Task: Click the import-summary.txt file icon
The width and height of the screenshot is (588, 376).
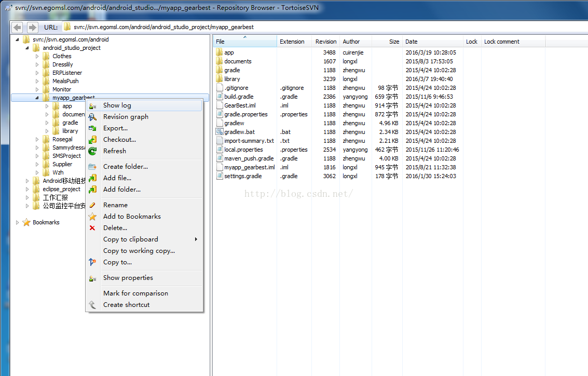Action: tap(220, 141)
